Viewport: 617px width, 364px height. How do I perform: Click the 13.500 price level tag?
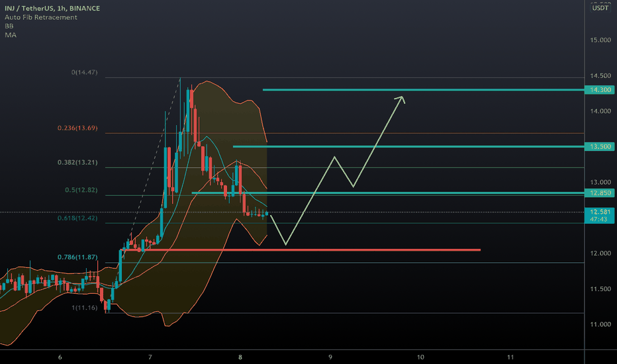coord(600,146)
